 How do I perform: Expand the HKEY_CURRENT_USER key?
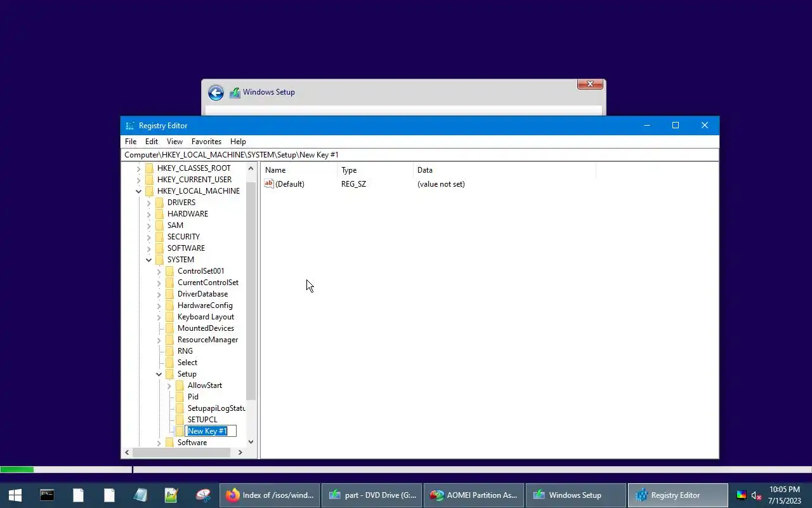coord(139,180)
